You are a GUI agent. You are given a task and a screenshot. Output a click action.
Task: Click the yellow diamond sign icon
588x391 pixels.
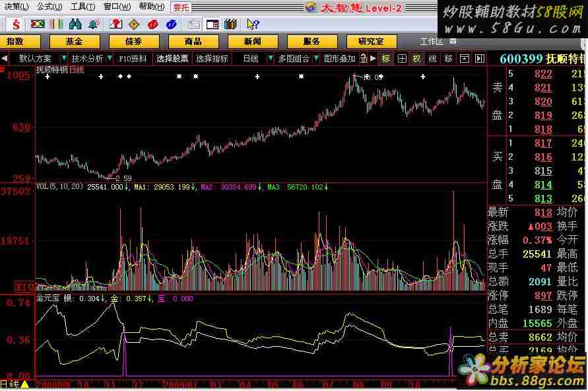pyautogui.click(x=134, y=24)
